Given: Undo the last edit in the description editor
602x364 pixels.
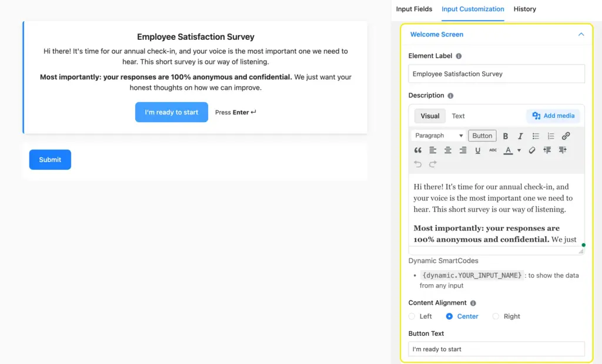Looking at the screenshot, I should coord(418,163).
